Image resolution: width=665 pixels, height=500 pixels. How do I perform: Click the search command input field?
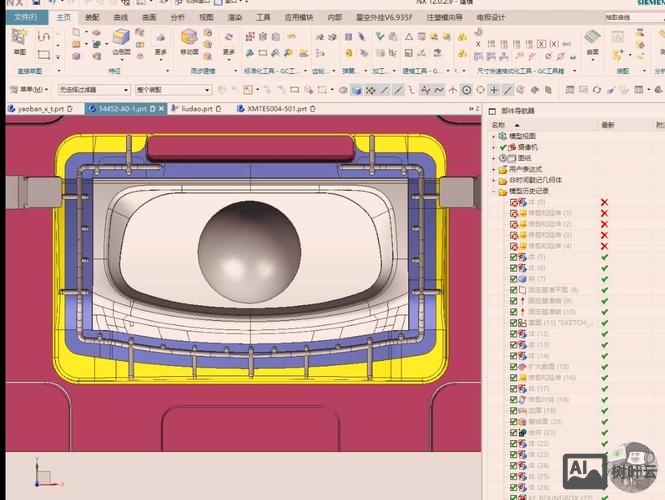[630, 17]
